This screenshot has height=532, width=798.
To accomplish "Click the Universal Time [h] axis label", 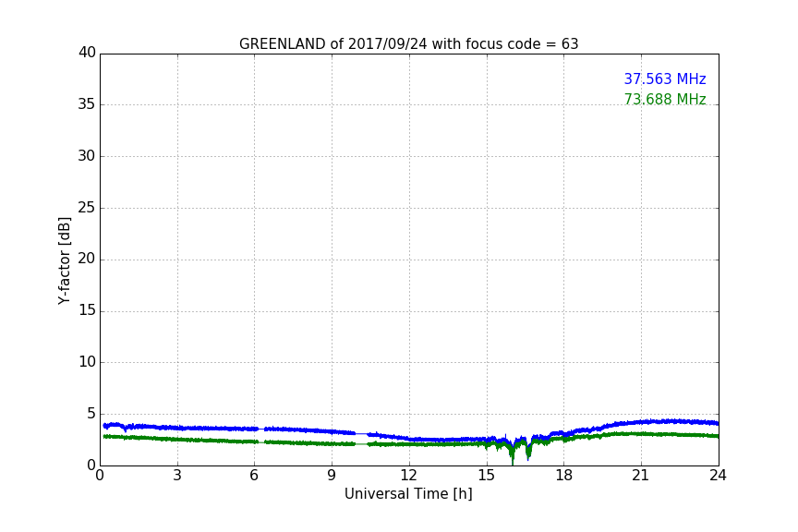I will coord(408,494).
